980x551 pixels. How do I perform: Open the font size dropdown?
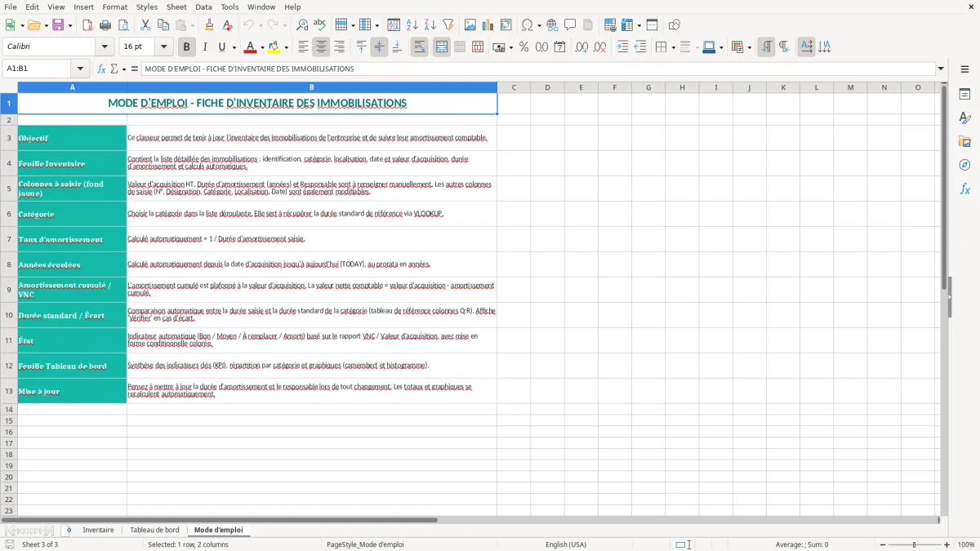(163, 47)
